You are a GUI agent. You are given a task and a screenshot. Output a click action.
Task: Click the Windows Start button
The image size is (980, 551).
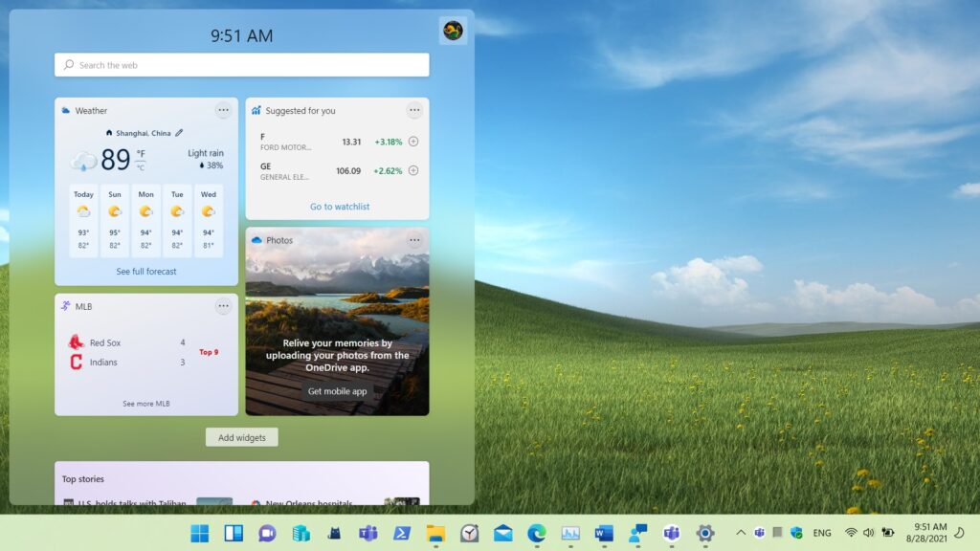[200, 533]
